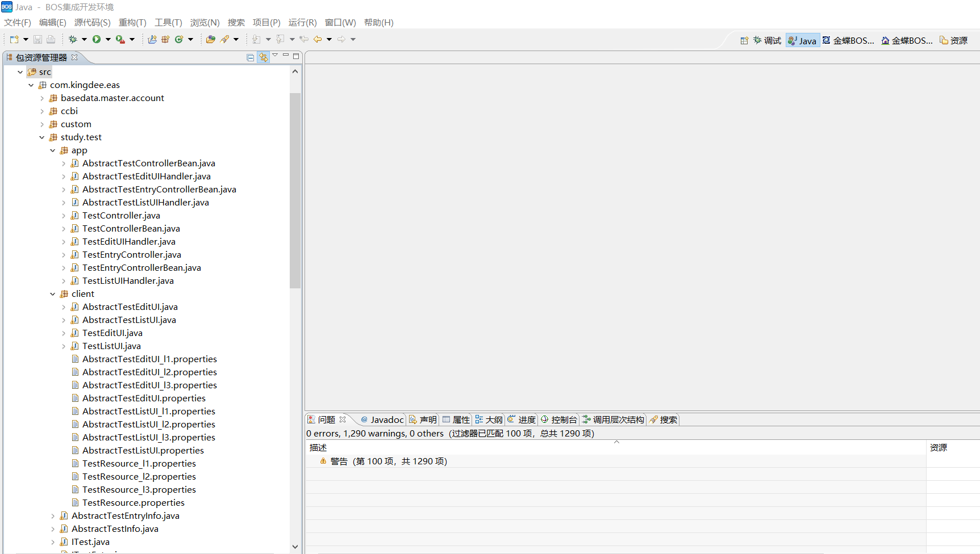
Task: Switch to the 调用层次结构 tab
Action: click(613, 420)
